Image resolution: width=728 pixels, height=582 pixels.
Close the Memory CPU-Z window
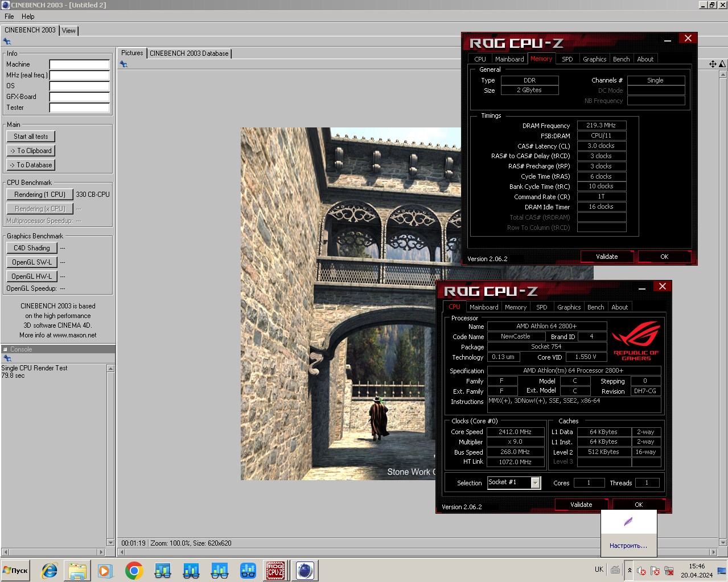pos(688,38)
